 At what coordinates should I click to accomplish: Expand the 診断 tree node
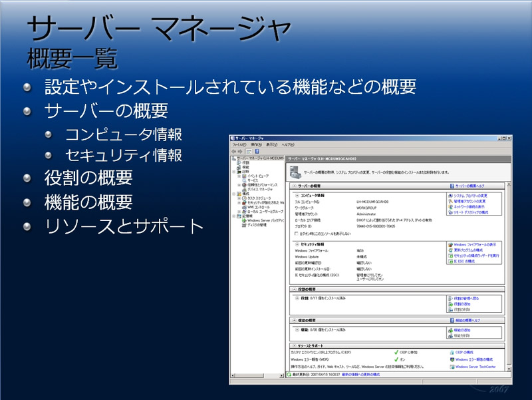[234, 170]
